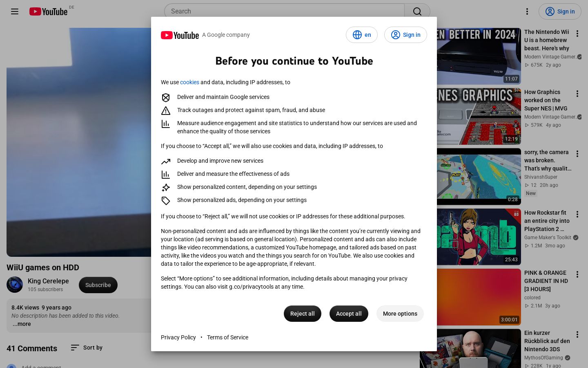The width and height of the screenshot is (588, 368).
Task: Click Sign in in the page header
Action: [560, 11]
